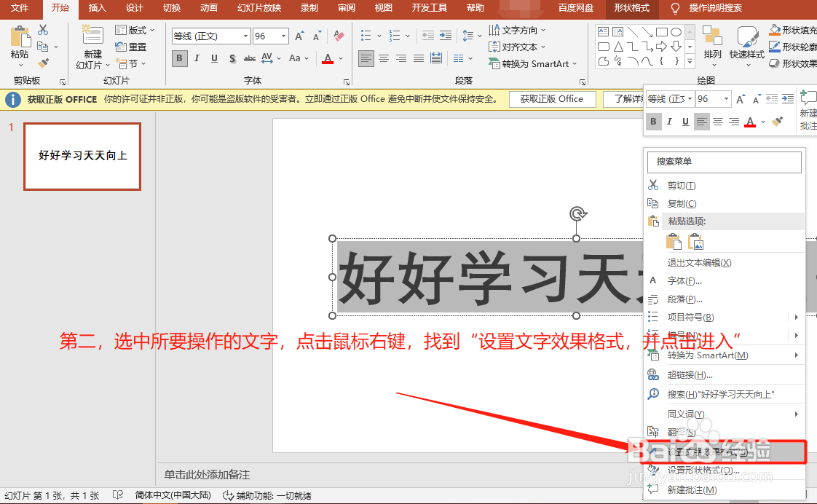Screen dimensions: 817x504
Task: Click 转换为 SmartArt in the ribbon
Action: click(x=532, y=63)
